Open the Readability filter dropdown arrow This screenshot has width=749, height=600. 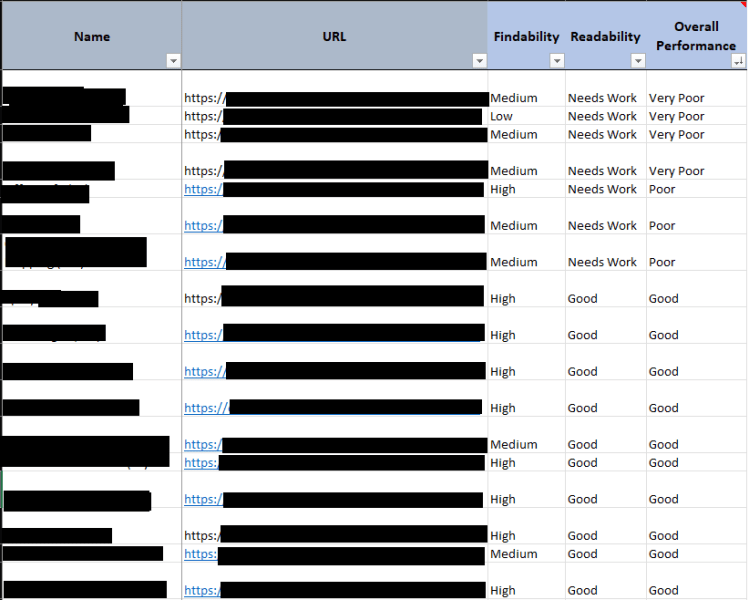pyautogui.click(x=638, y=61)
